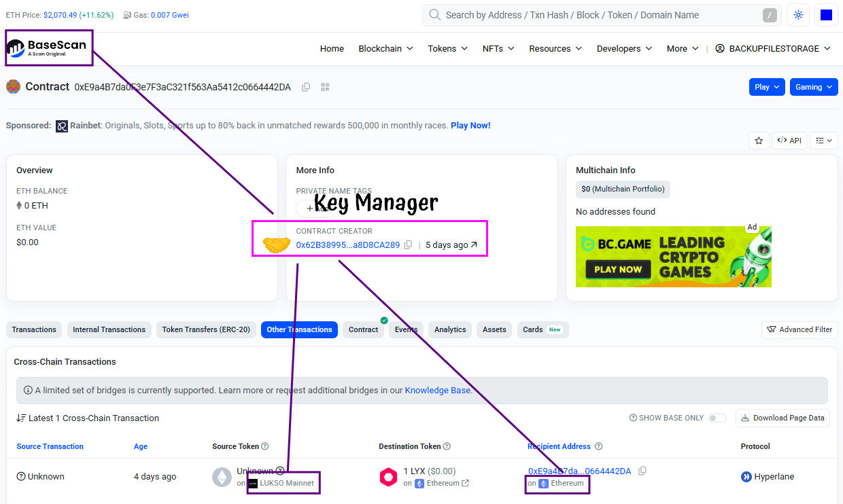Open recipient address 0xE9a4B7da...0664442DA link

coord(580,471)
